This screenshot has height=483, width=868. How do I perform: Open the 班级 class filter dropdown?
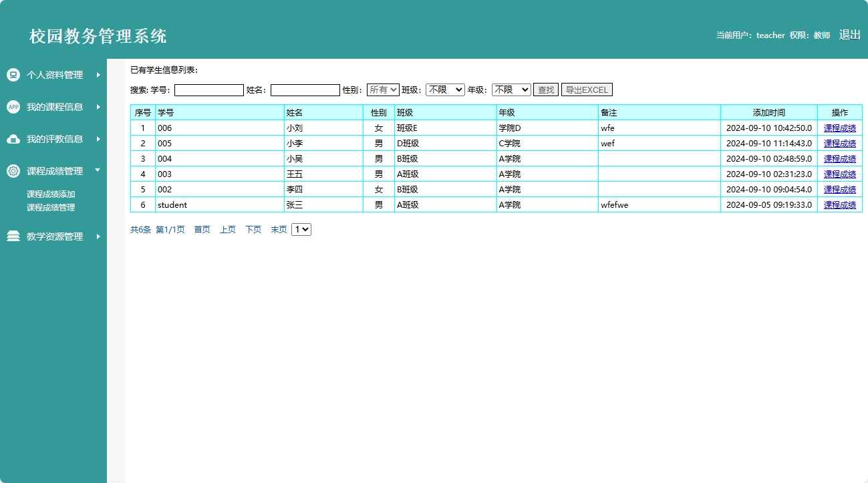pyautogui.click(x=445, y=90)
